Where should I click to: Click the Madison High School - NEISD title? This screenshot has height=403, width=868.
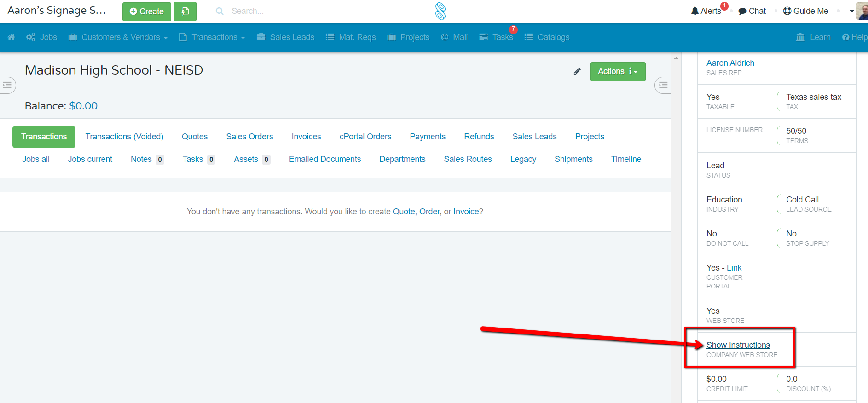(x=114, y=70)
